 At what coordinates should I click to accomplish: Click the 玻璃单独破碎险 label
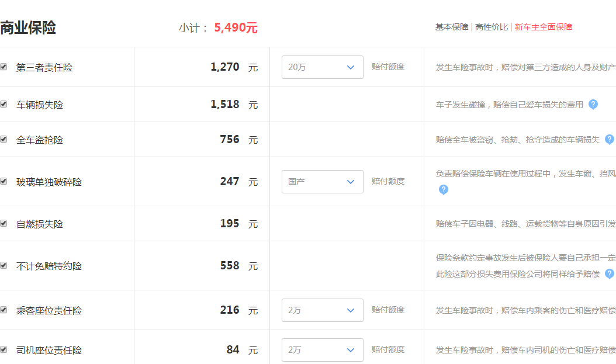click(x=49, y=182)
